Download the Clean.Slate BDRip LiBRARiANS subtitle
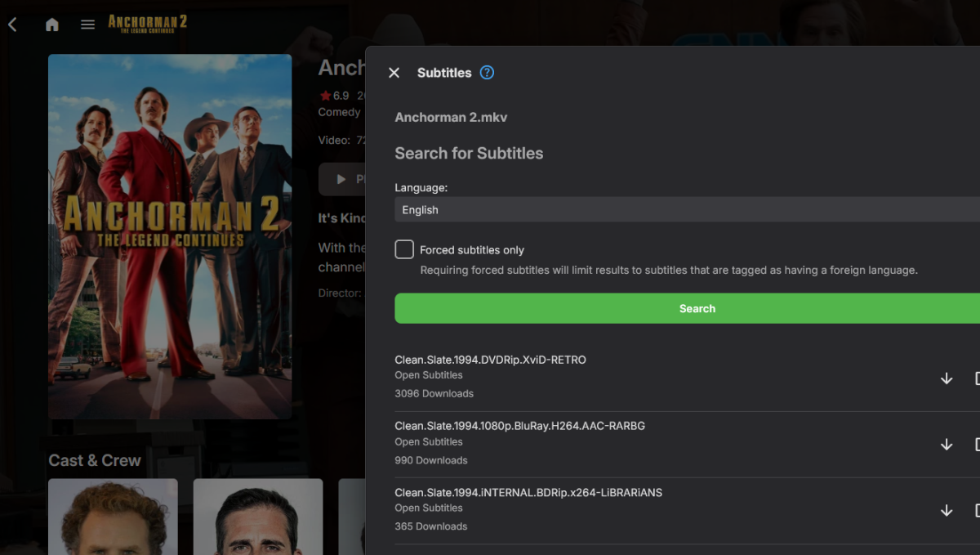This screenshot has height=555, width=980. coord(947,511)
